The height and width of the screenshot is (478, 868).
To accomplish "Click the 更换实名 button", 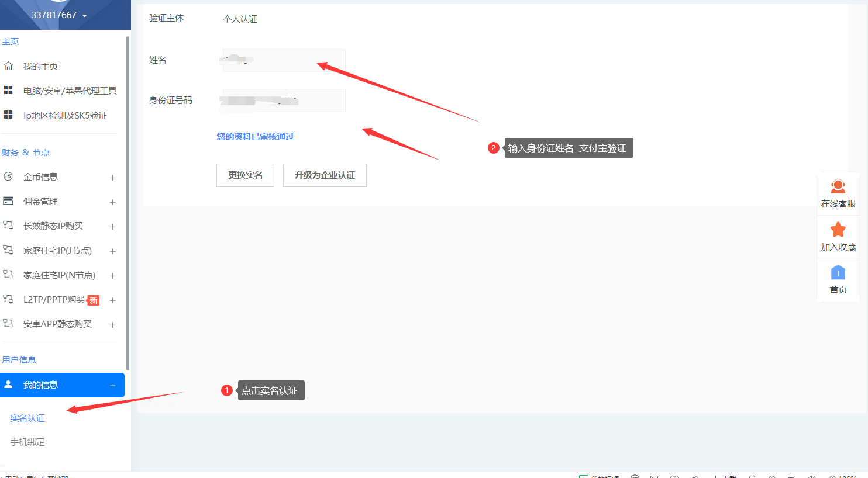I will coord(245,175).
